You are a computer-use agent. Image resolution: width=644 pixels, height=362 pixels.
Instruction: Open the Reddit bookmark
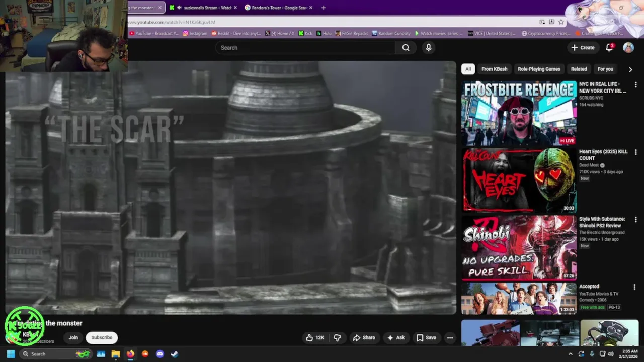tap(236, 33)
